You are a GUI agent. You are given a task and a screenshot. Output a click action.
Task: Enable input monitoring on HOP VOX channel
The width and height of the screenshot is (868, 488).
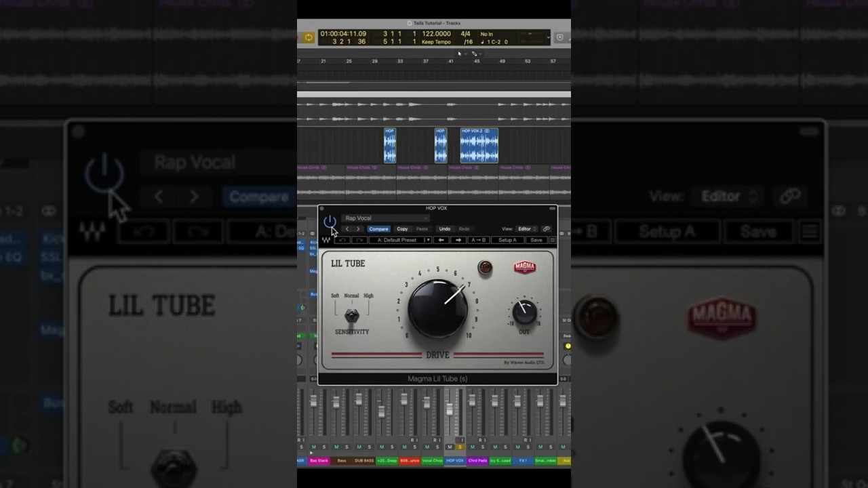point(462,440)
